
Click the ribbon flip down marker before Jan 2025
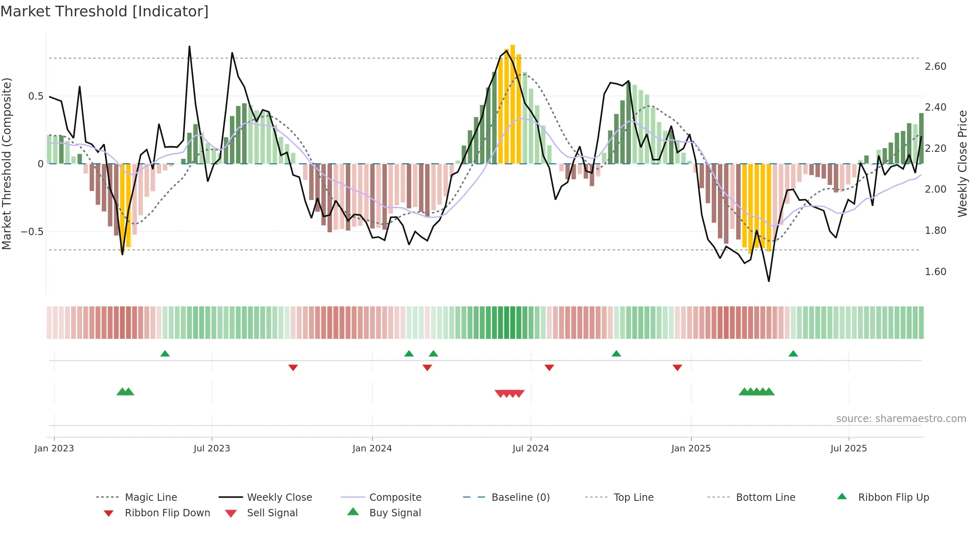[x=677, y=368]
